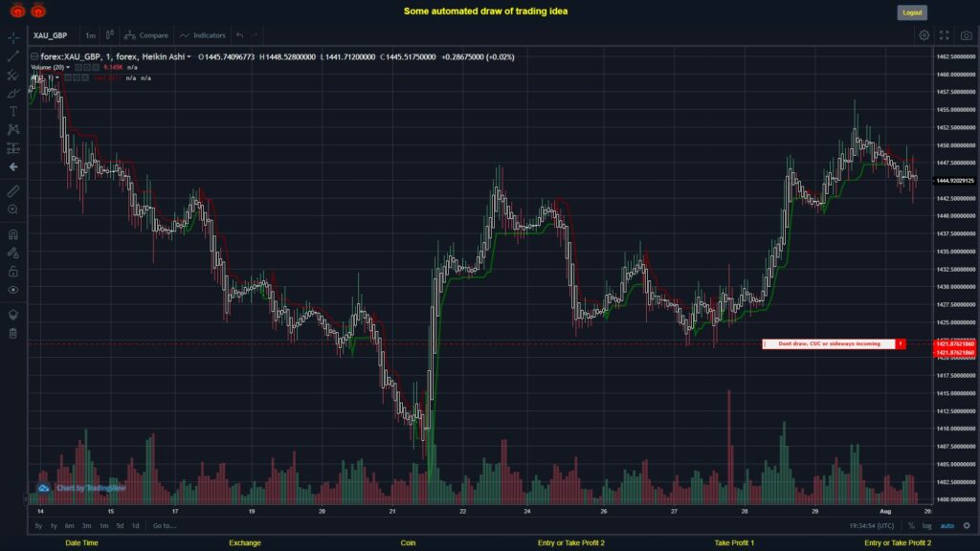Collapse the forex:XAU_GBP legend
This screenshot has height=551, width=980.
(x=34, y=56)
